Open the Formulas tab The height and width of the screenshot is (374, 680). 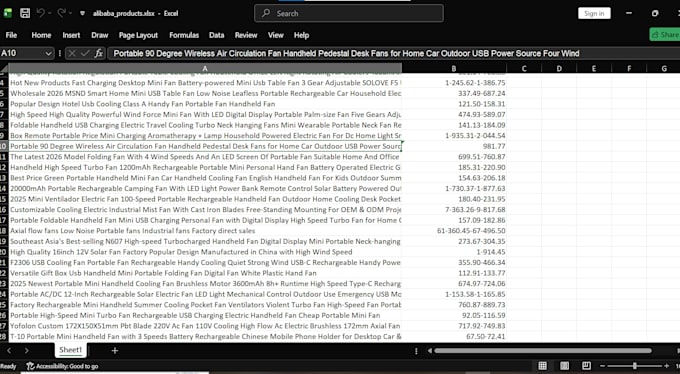(x=184, y=35)
